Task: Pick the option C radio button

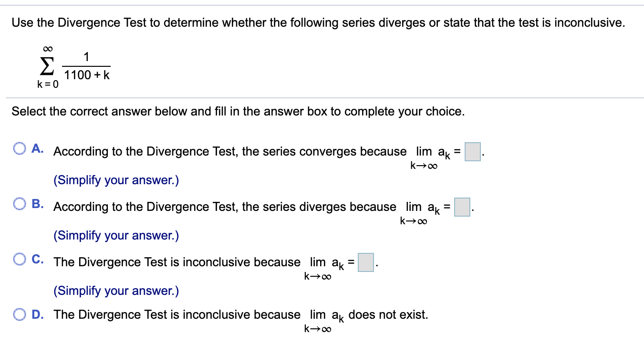Action: click(x=20, y=260)
